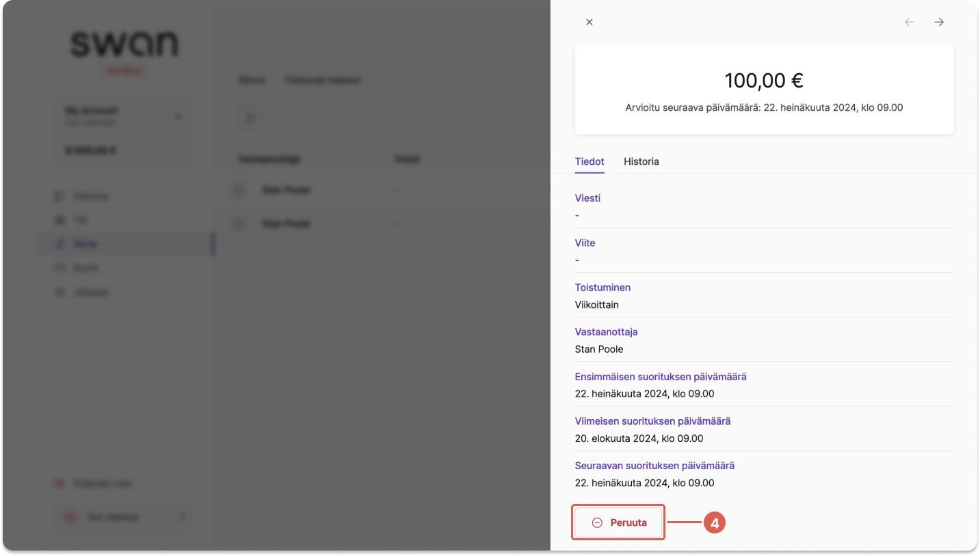
Task: Select the 100,00 € amount heading
Action: point(764,81)
